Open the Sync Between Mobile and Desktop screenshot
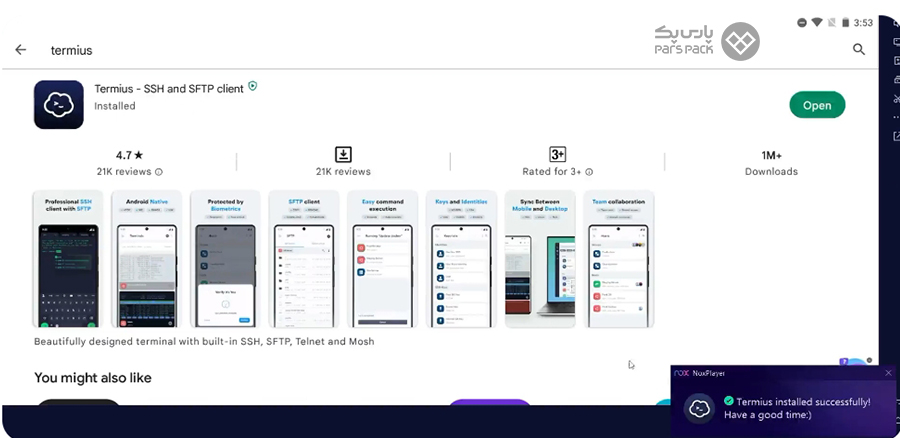The image size is (900, 438). click(540, 259)
